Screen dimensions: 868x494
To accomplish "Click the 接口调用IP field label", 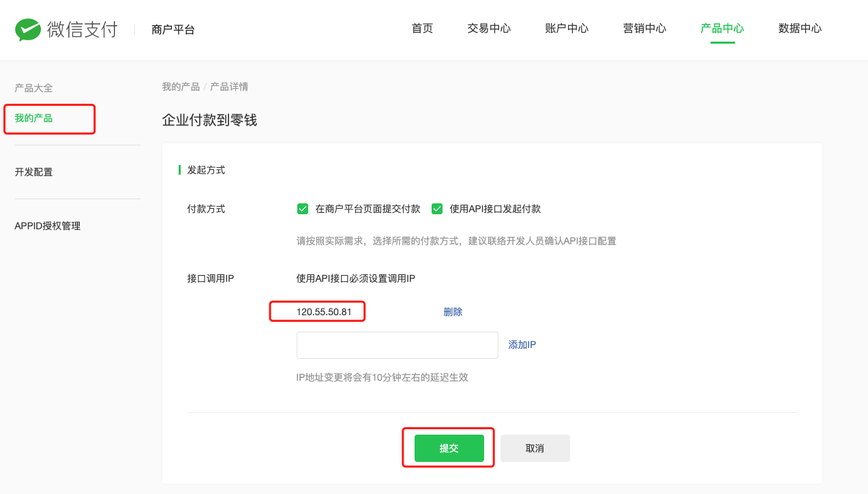I will point(211,278).
